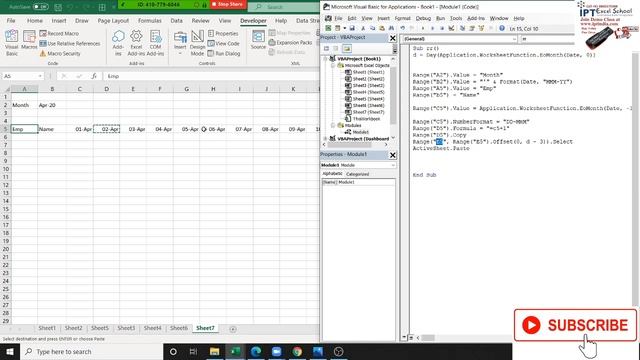Switch to the Formulas ribbon tab
Viewport: 640px width, 360px height.
point(149,20)
